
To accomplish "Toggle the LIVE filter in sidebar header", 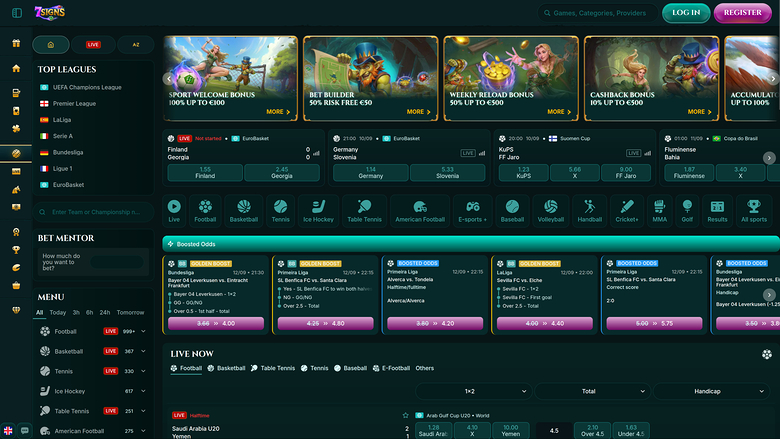I will tap(93, 45).
